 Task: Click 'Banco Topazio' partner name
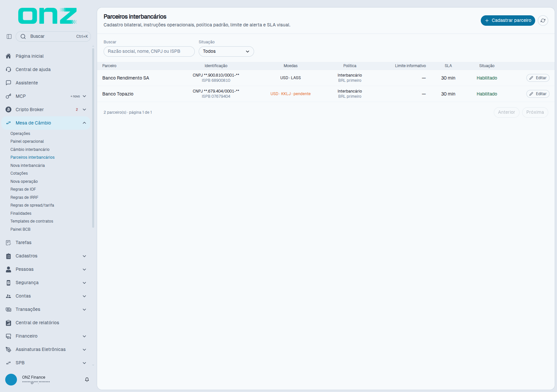pos(118,94)
